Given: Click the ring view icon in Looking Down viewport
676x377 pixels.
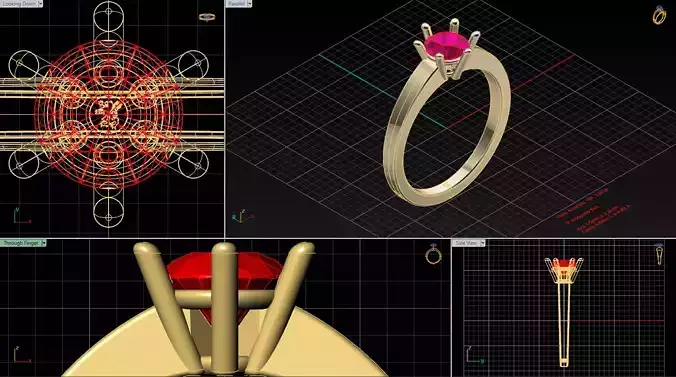Looking at the screenshot, I should [207, 17].
